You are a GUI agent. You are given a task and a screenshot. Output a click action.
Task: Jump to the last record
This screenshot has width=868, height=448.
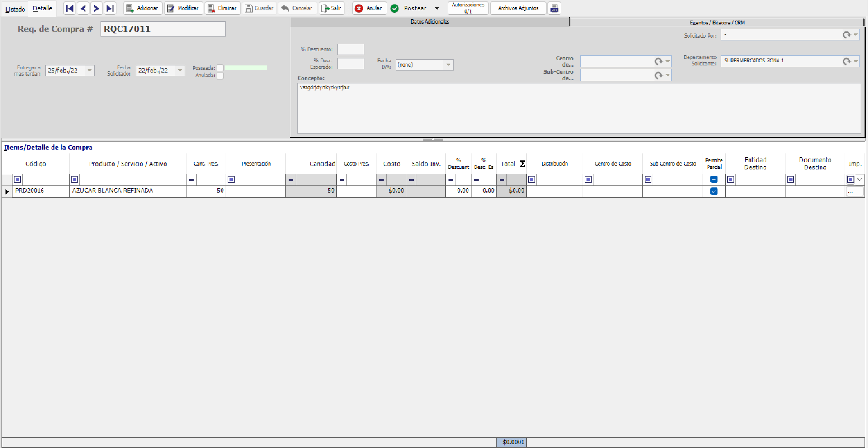click(x=110, y=8)
